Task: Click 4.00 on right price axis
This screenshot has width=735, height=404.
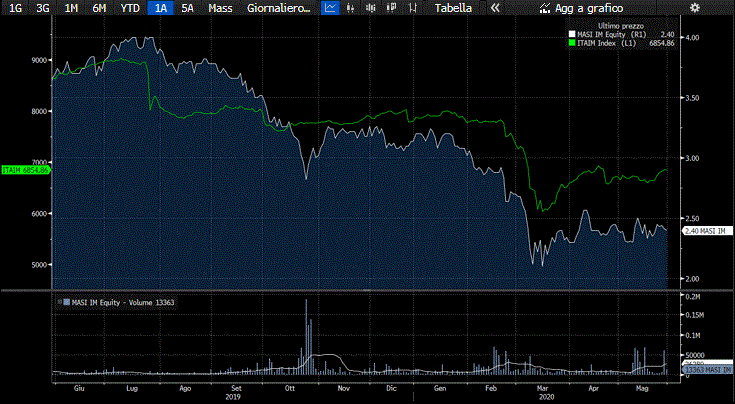Action: click(x=692, y=37)
